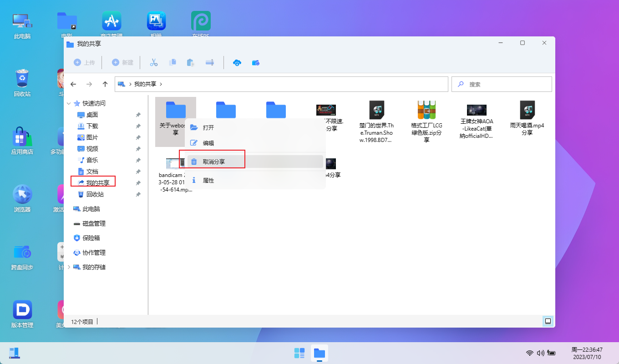Click the paste clipboard toolbar icon
The height and width of the screenshot is (364, 619).
point(191,63)
